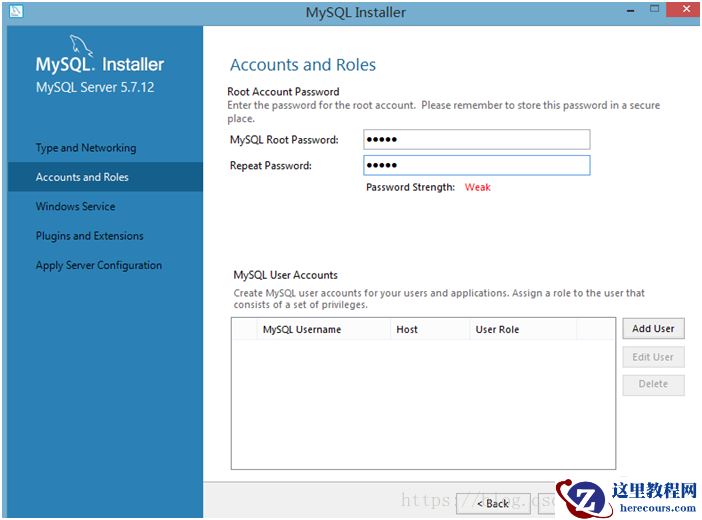Click the Weak password strength indicator
This screenshot has height=520, width=702.
478,187
